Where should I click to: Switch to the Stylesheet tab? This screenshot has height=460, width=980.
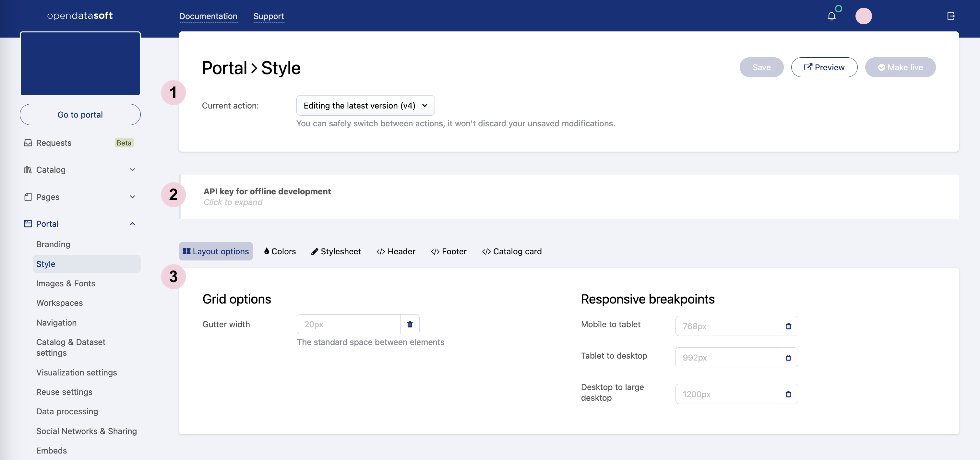(336, 251)
